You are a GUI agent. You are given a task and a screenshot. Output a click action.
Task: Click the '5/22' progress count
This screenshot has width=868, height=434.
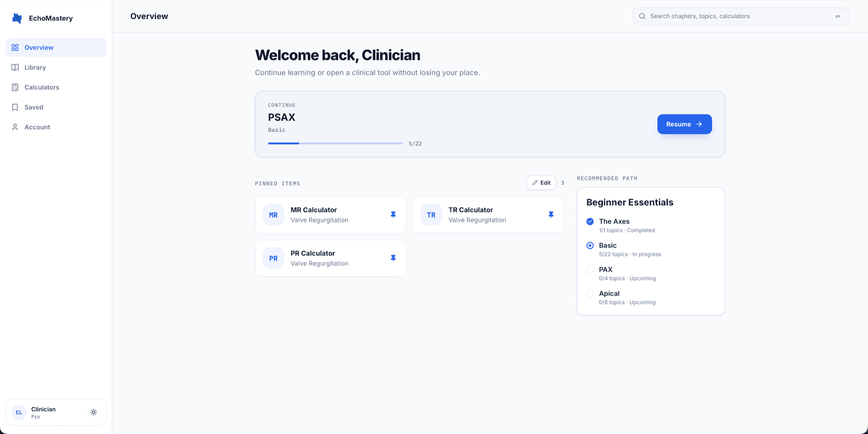pyautogui.click(x=415, y=144)
